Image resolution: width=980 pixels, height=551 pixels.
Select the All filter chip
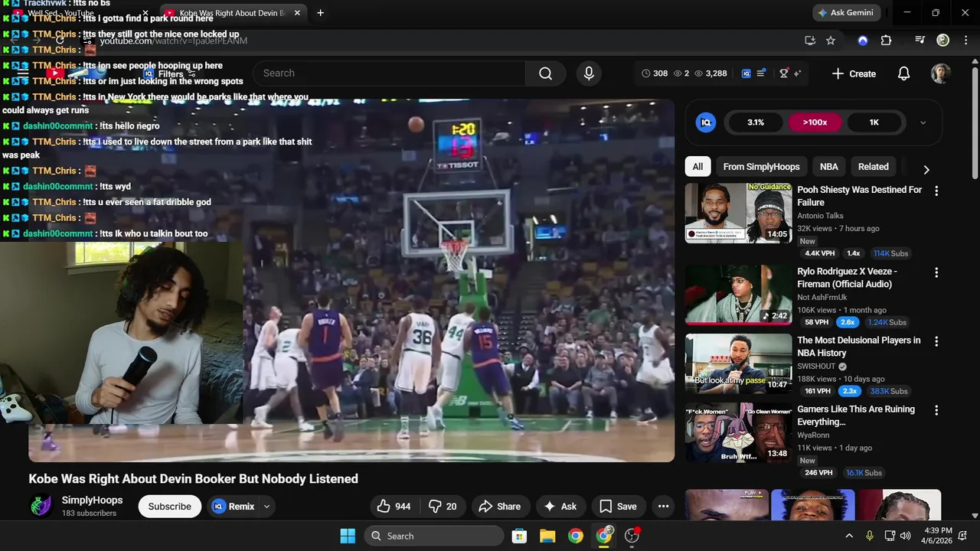coord(697,167)
